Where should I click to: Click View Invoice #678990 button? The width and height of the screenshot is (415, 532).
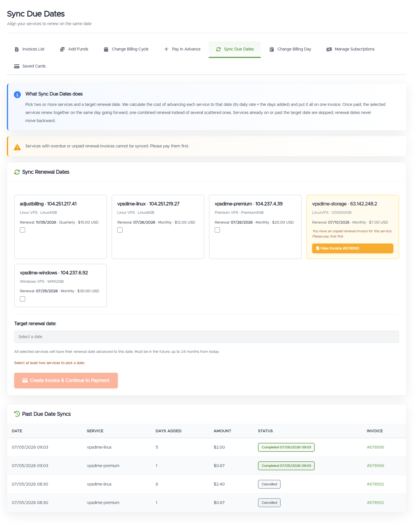[x=352, y=248]
